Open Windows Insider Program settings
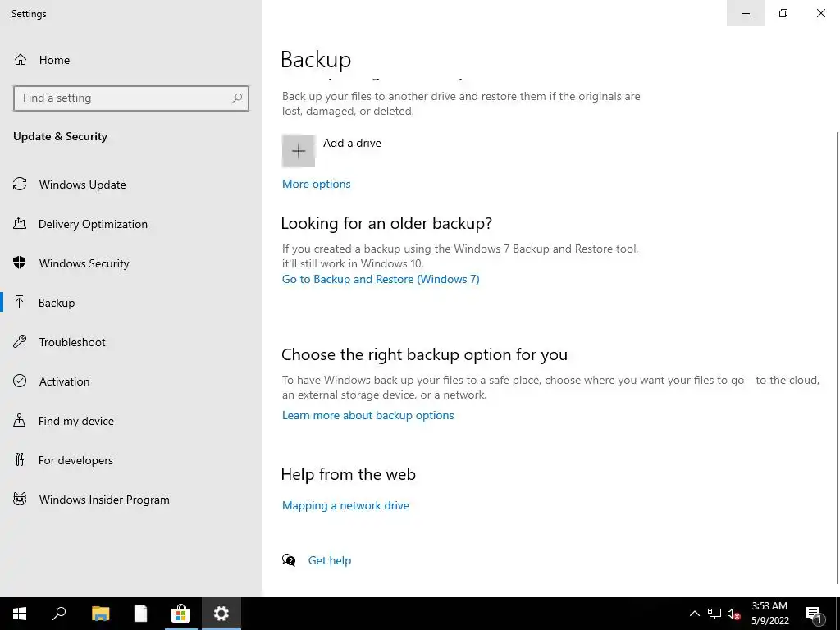The image size is (840, 630). pos(104,500)
